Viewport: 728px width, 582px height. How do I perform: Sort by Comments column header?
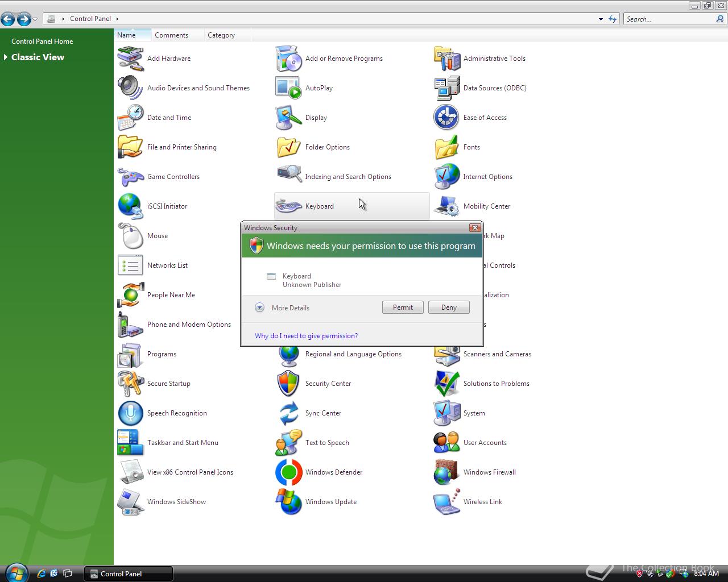click(x=177, y=35)
